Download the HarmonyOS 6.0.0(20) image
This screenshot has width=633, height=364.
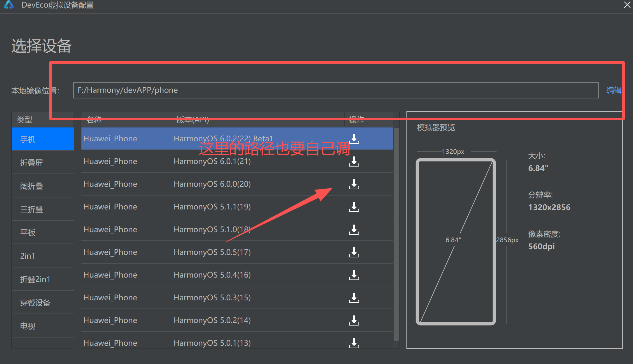pos(354,184)
